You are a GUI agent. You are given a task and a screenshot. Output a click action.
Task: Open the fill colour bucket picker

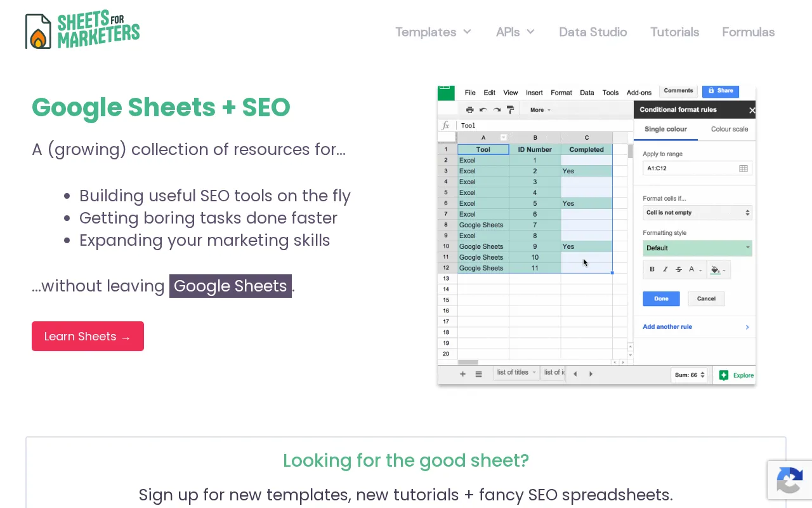(x=718, y=269)
